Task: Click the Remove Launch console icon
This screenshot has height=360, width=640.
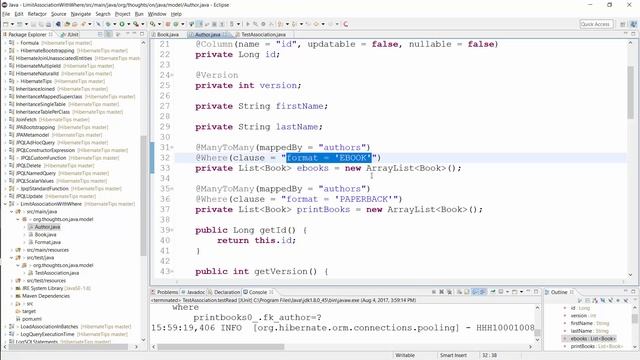Action: [441, 292]
